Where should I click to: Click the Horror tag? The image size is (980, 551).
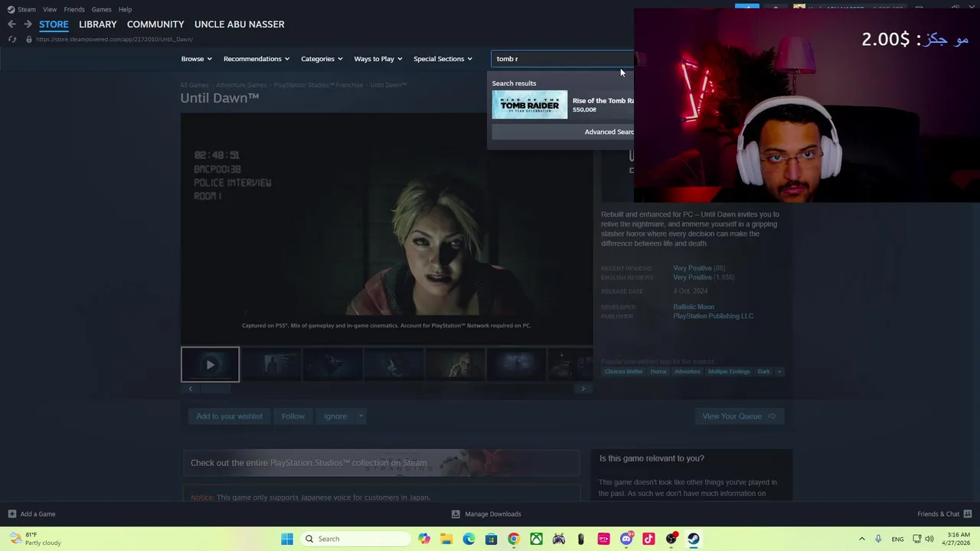[658, 372]
